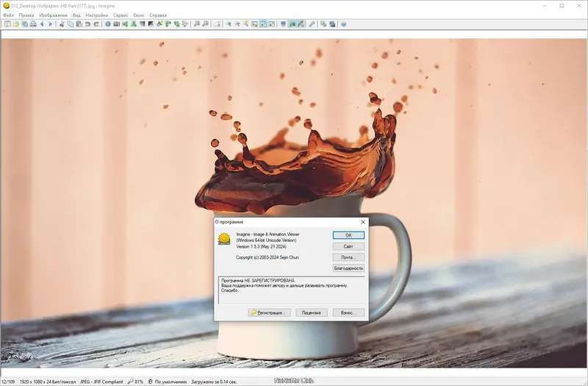The width and height of the screenshot is (588, 386).
Task: Click the scissors cut icon
Action: pyautogui.click(x=62, y=24)
